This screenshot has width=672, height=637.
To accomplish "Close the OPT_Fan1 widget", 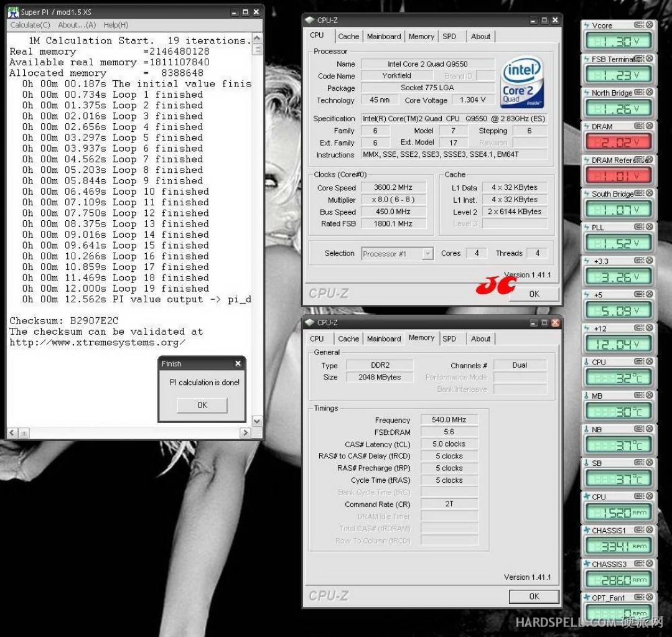I will tap(649, 597).
